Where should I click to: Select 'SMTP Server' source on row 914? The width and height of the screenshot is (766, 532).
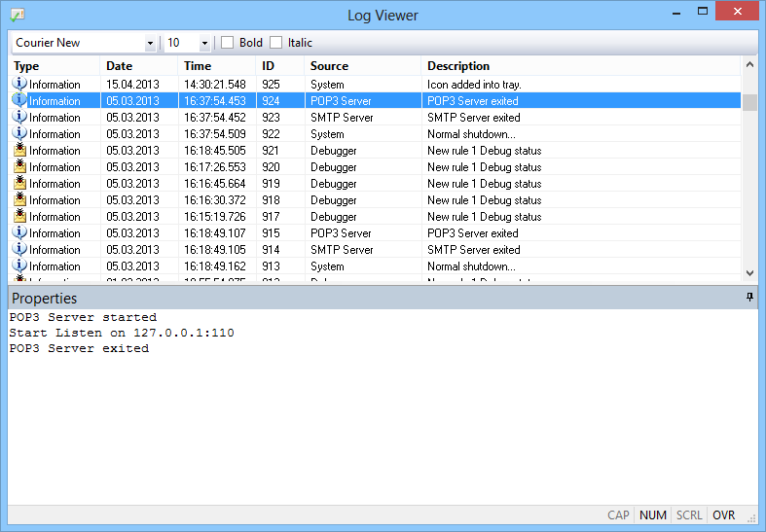342,250
